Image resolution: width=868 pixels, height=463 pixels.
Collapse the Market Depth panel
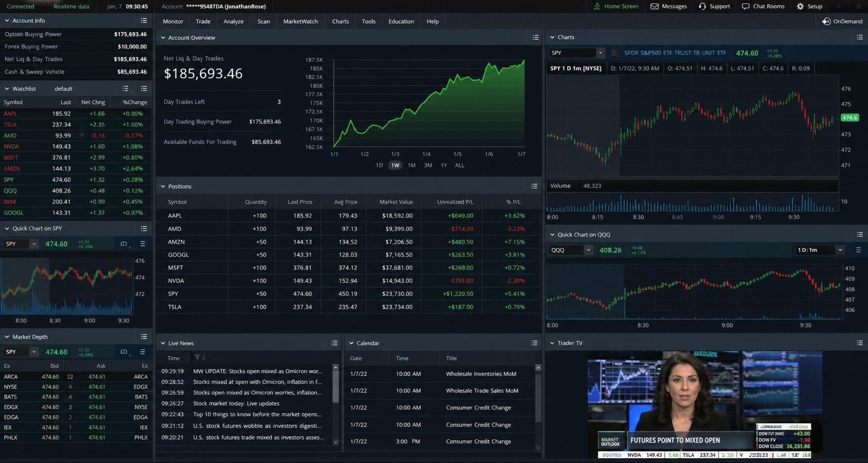7,337
